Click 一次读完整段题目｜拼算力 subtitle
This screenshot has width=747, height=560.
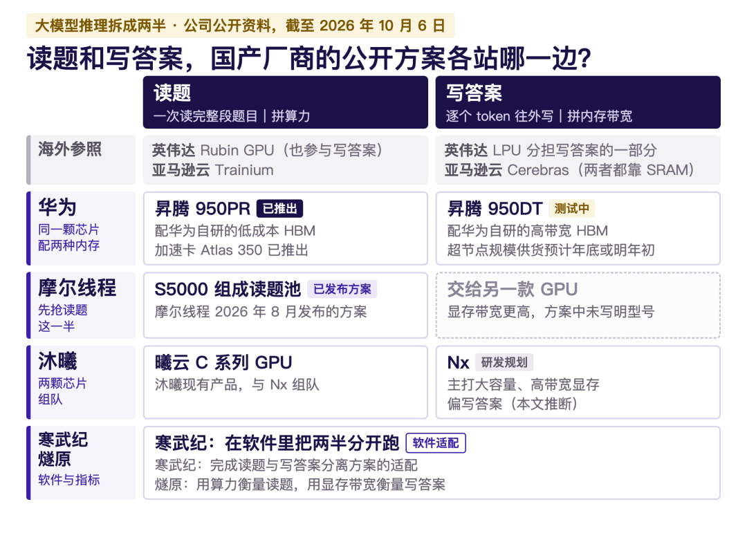pyautogui.click(x=232, y=116)
